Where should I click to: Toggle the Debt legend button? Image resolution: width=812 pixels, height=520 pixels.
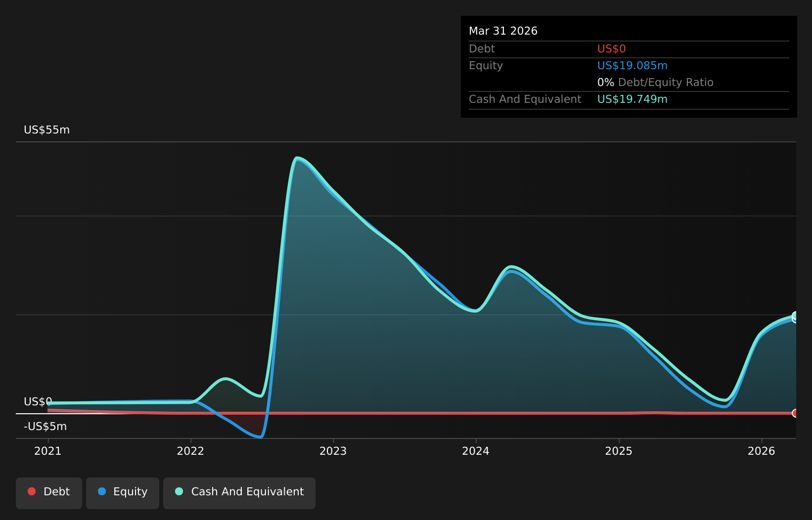coord(49,493)
